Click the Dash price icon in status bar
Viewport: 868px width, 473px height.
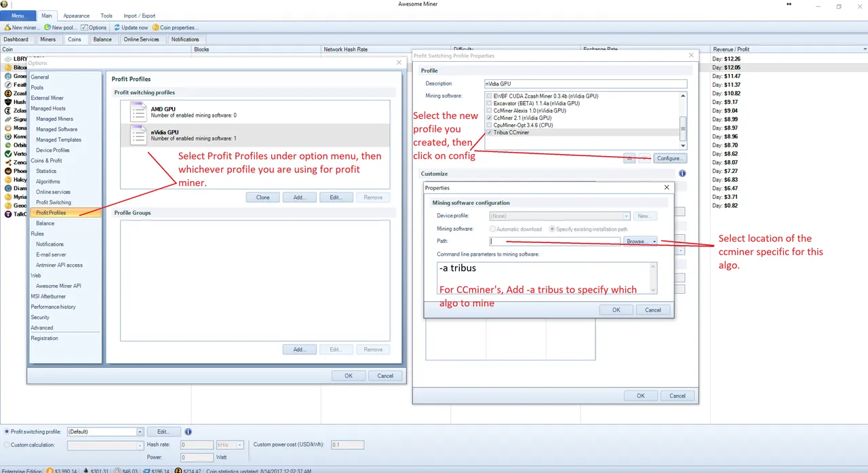146,470
